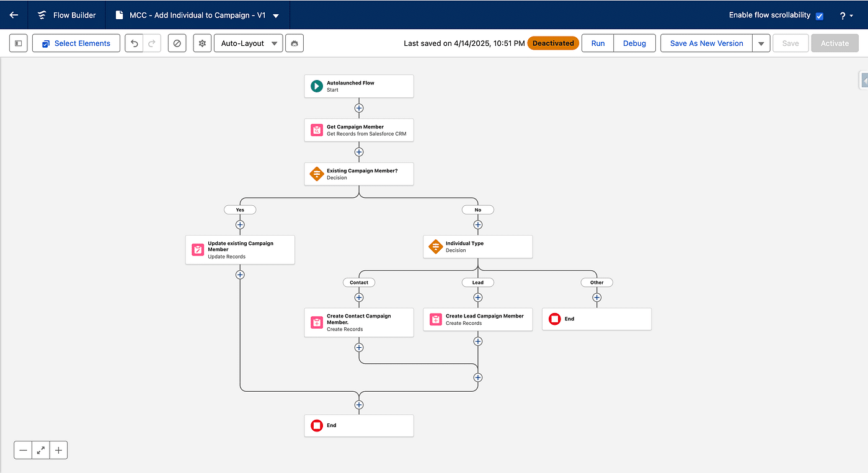Open the flow name version dropdown

[x=276, y=16]
